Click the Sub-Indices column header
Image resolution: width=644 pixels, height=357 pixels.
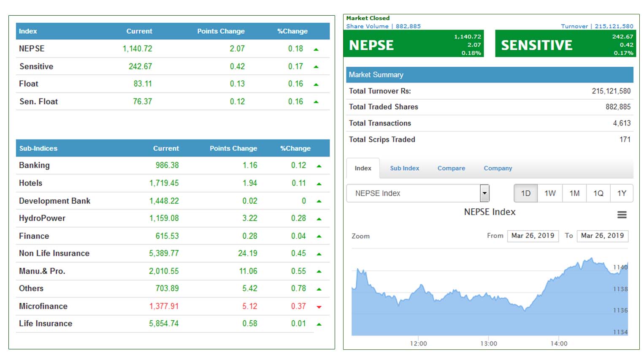pos(38,148)
